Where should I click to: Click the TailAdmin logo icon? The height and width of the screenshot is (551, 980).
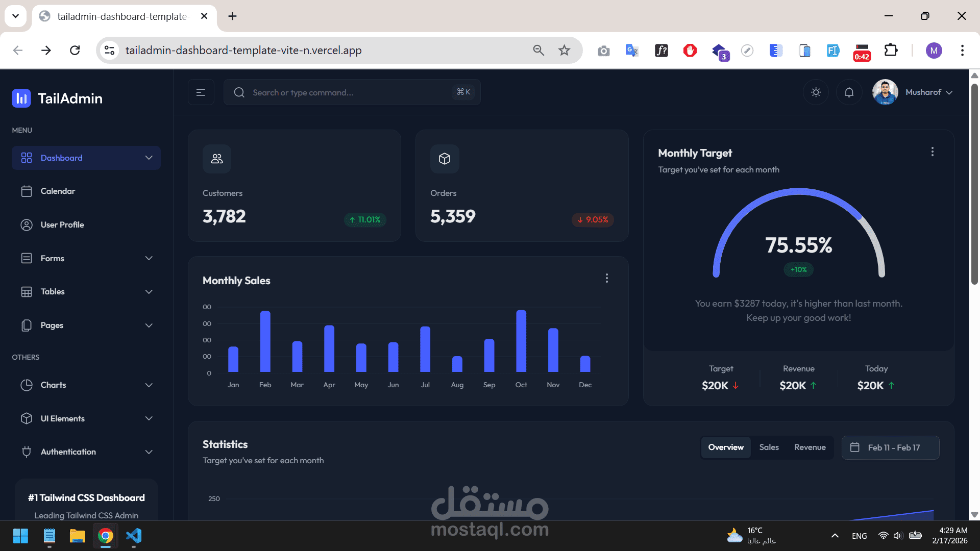21,98
